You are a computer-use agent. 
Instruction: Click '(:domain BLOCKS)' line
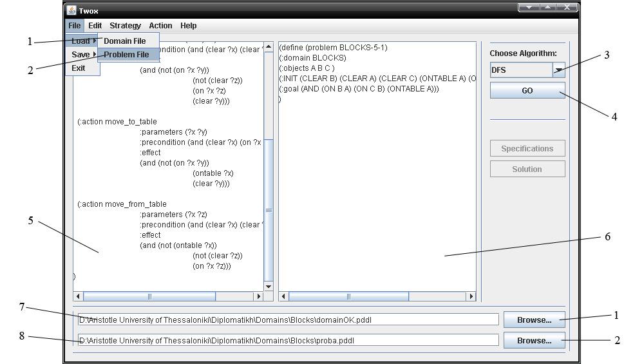312,58
